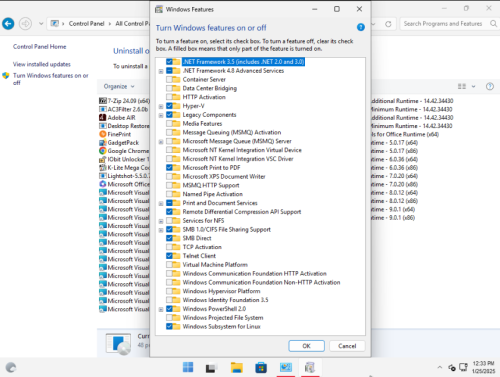Uncheck Windows Subsystem for Linux

click(x=169, y=326)
